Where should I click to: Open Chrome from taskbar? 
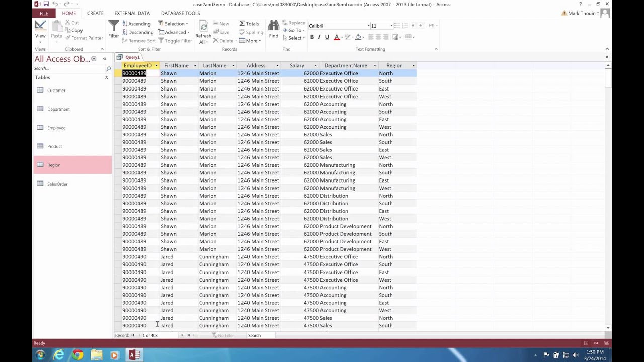[x=77, y=355]
